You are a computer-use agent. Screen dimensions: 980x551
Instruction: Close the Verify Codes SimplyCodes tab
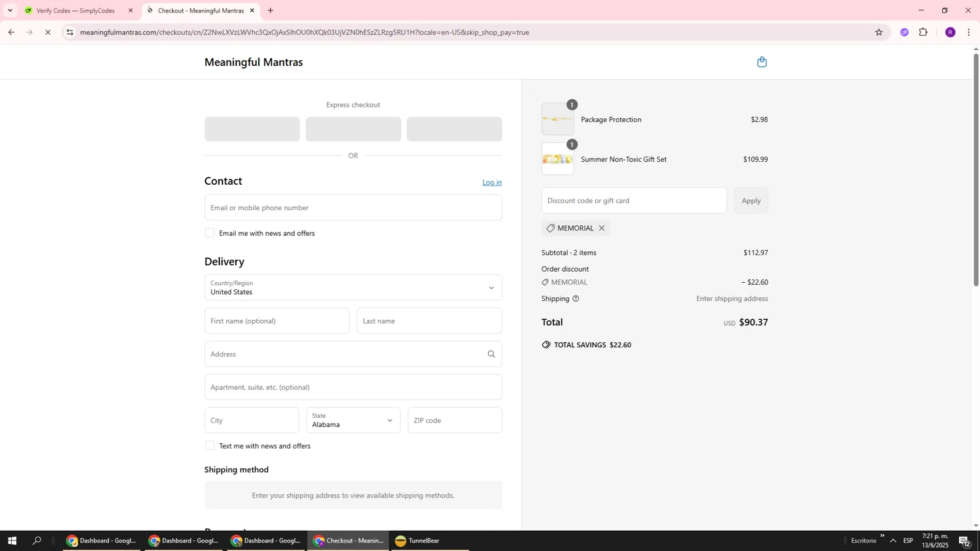[130, 10]
